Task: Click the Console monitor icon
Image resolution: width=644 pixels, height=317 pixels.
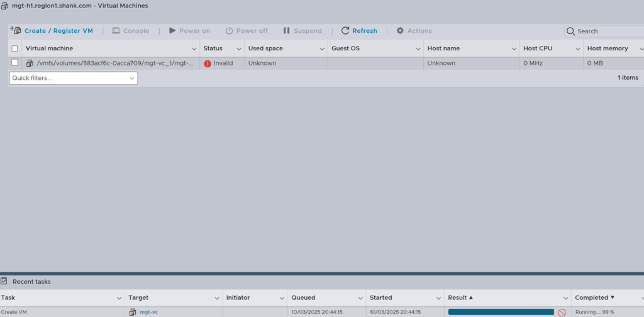Action: point(116,31)
